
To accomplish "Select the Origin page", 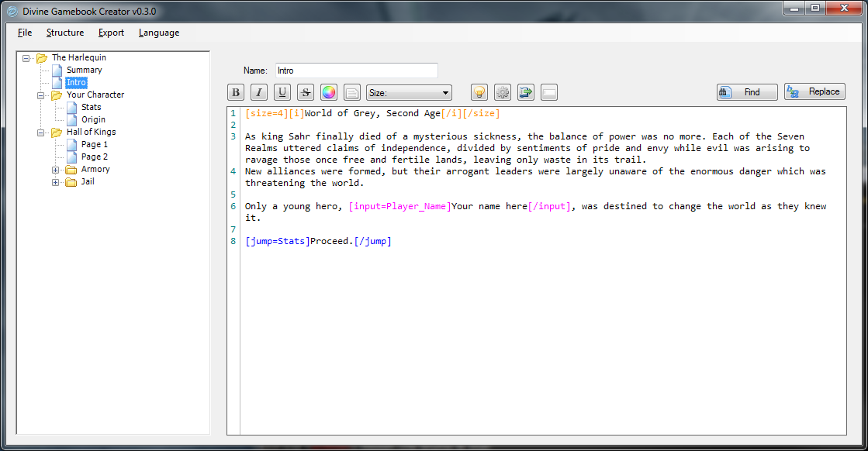I will click(x=93, y=119).
